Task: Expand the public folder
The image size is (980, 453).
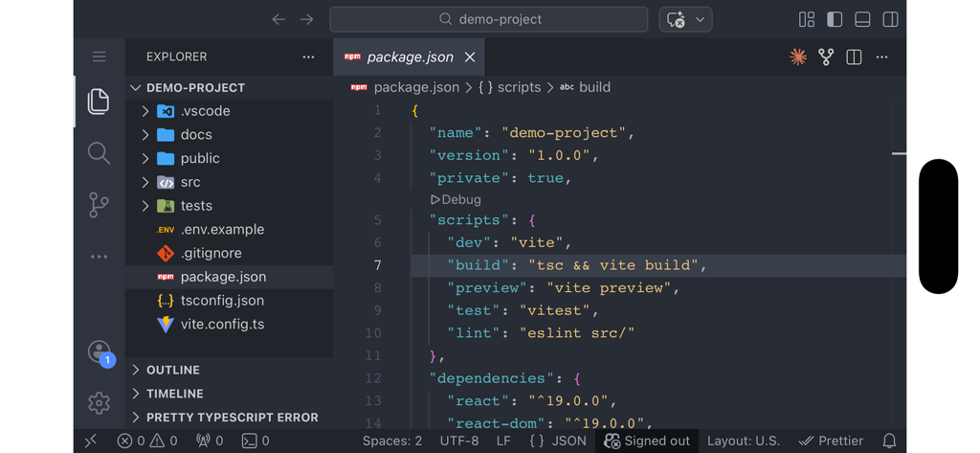Action: 229,158
